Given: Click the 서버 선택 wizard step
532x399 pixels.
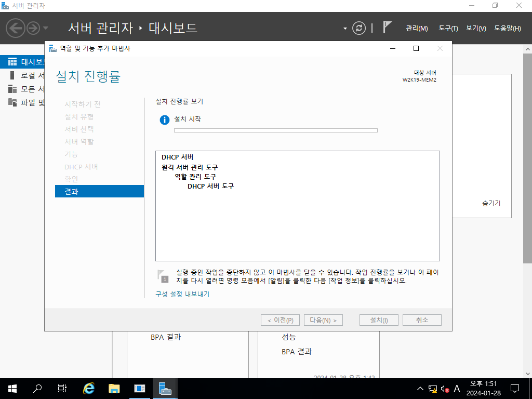Looking at the screenshot, I should [79, 129].
